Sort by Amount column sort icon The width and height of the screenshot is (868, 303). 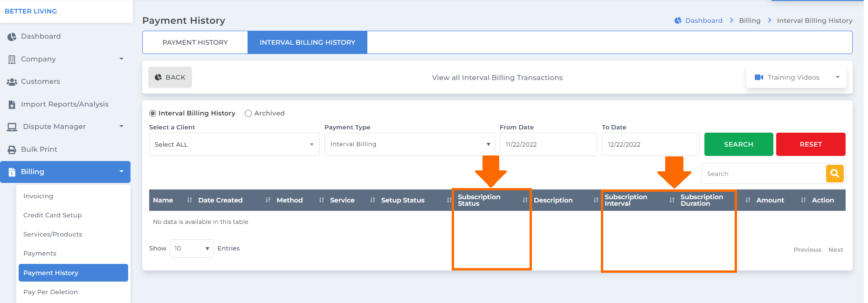(803, 200)
